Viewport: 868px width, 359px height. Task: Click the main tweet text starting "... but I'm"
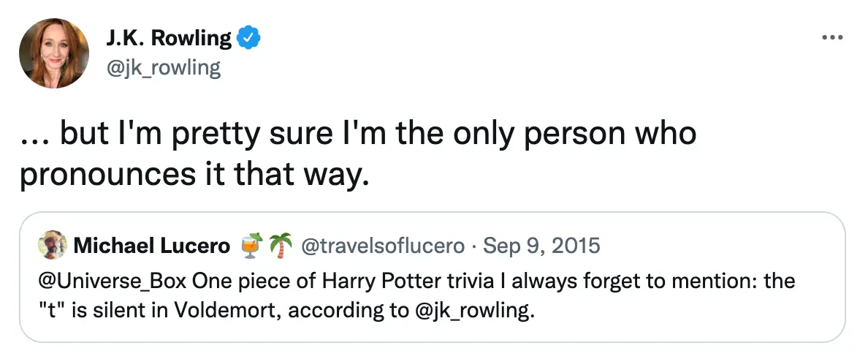[x=358, y=135]
